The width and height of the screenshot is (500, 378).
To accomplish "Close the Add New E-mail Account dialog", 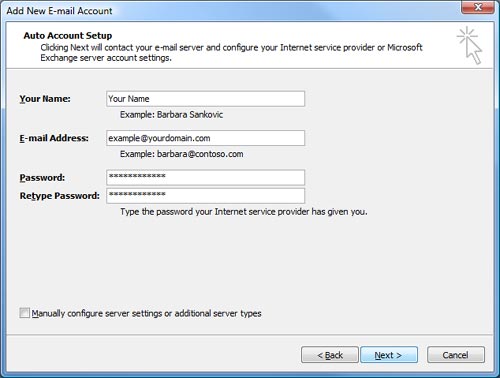I will point(478,7).
